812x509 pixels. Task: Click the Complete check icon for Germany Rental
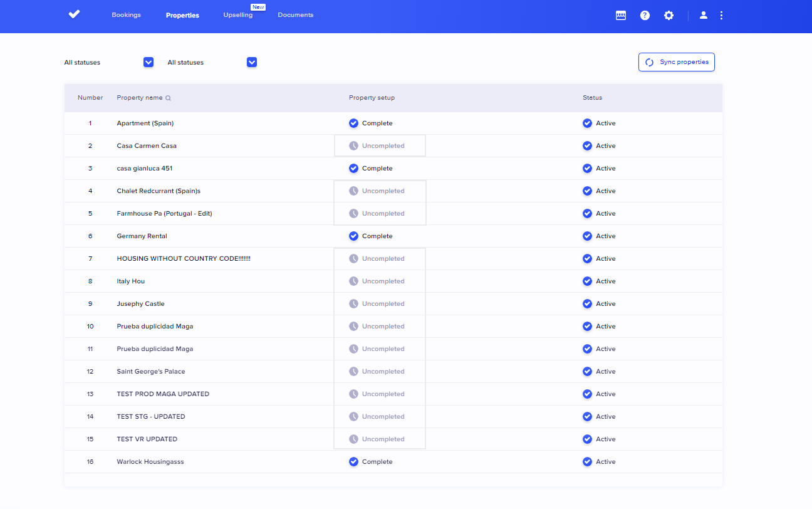[x=353, y=236]
